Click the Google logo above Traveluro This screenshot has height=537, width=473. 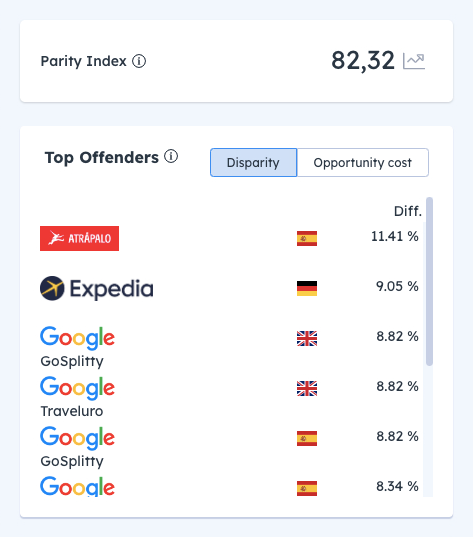[77, 388]
